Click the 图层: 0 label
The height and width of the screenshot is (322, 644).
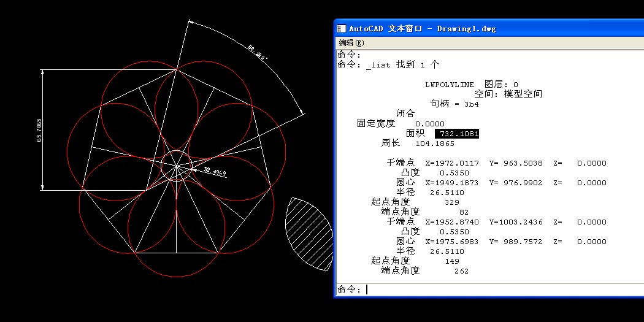501,85
